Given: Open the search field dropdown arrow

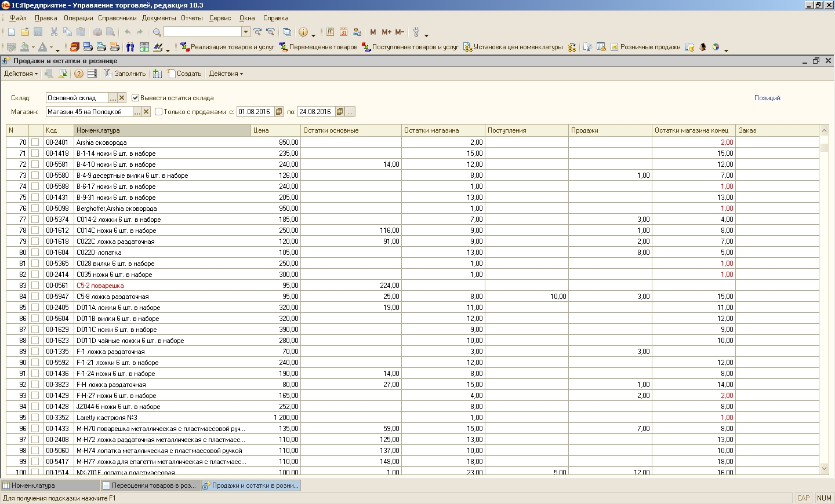Looking at the screenshot, I should [246, 32].
